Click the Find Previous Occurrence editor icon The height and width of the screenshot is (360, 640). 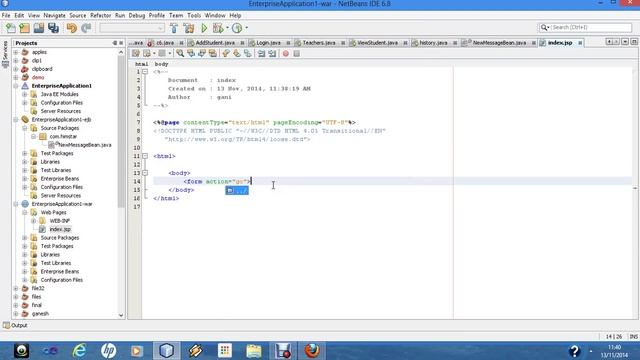point(191,53)
